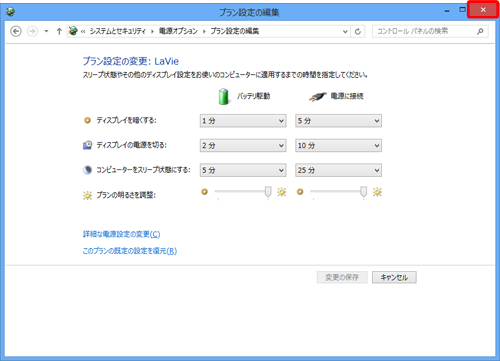Open battery display-off dropdown showing 2 分
Image resolution: width=500 pixels, height=361 pixels.
(x=243, y=145)
